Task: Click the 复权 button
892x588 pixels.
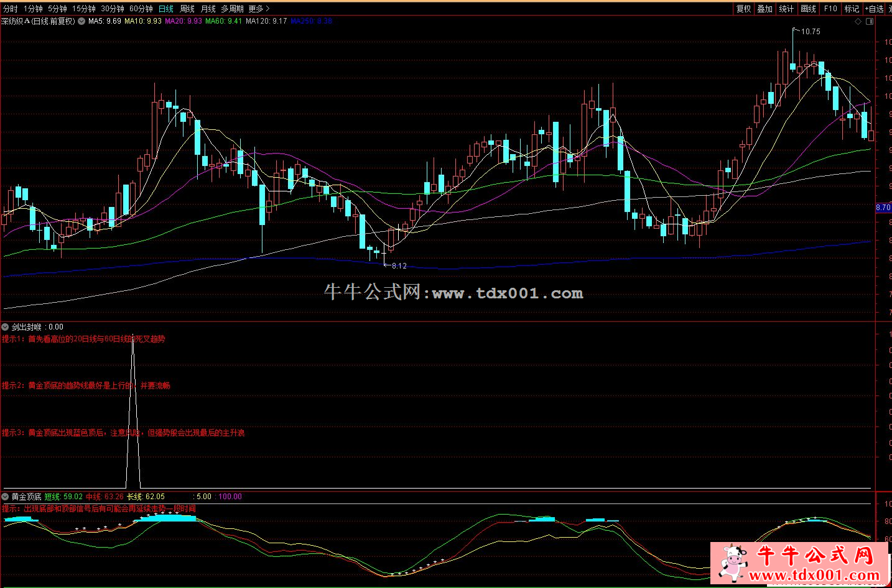Action: 743,9
